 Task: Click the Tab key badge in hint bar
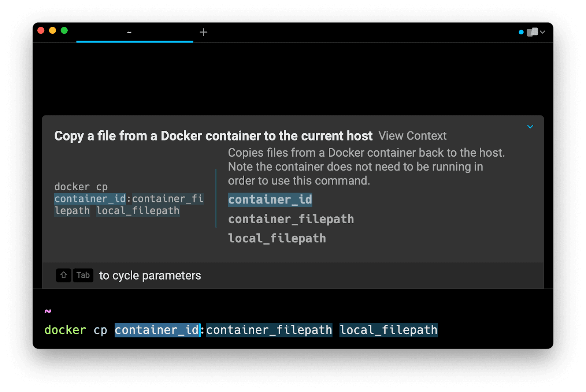coord(83,275)
